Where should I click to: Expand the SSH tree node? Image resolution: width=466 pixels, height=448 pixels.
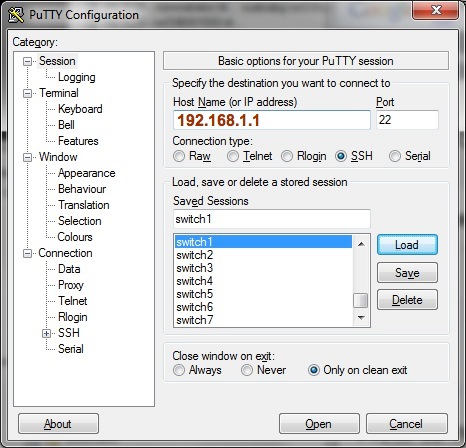(46, 333)
